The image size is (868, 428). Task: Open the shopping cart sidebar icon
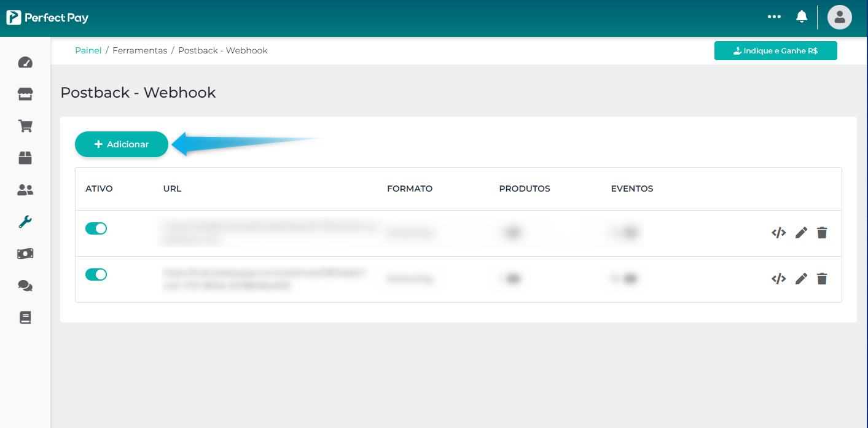(25, 126)
